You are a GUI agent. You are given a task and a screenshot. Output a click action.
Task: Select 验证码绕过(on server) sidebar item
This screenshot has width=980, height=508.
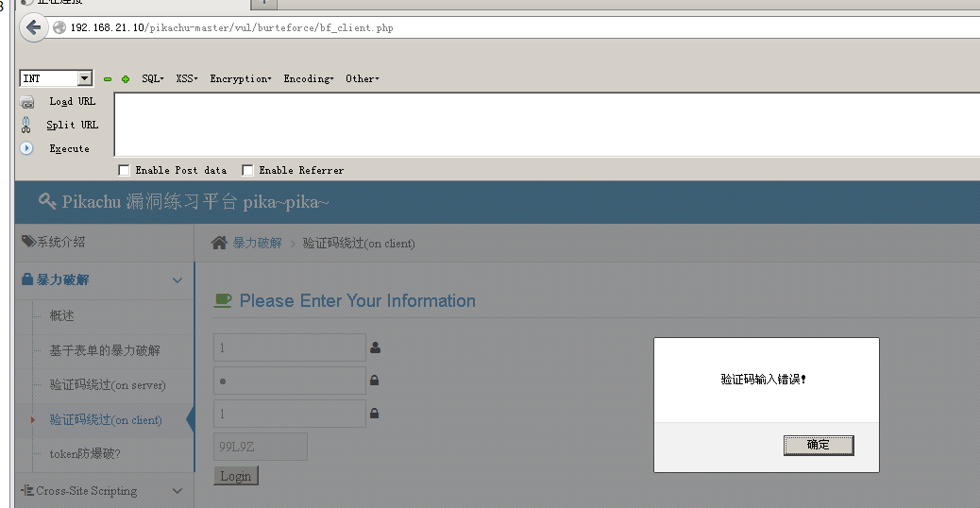point(108,385)
